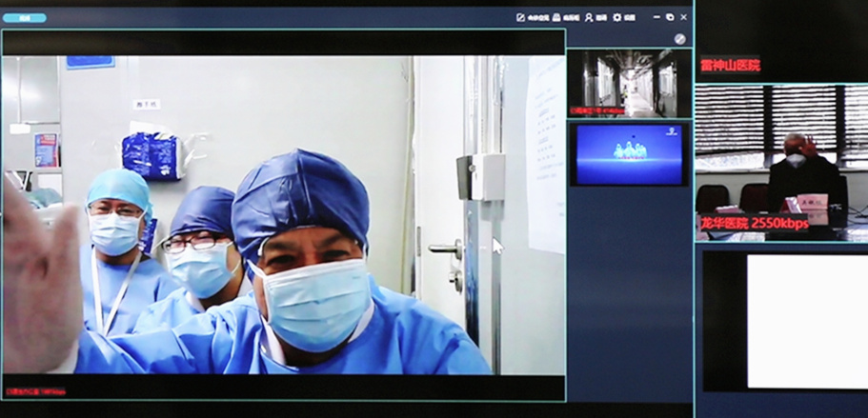868x418 pixels.
Task: Minimize the video conference window
Action: (656, 17)
